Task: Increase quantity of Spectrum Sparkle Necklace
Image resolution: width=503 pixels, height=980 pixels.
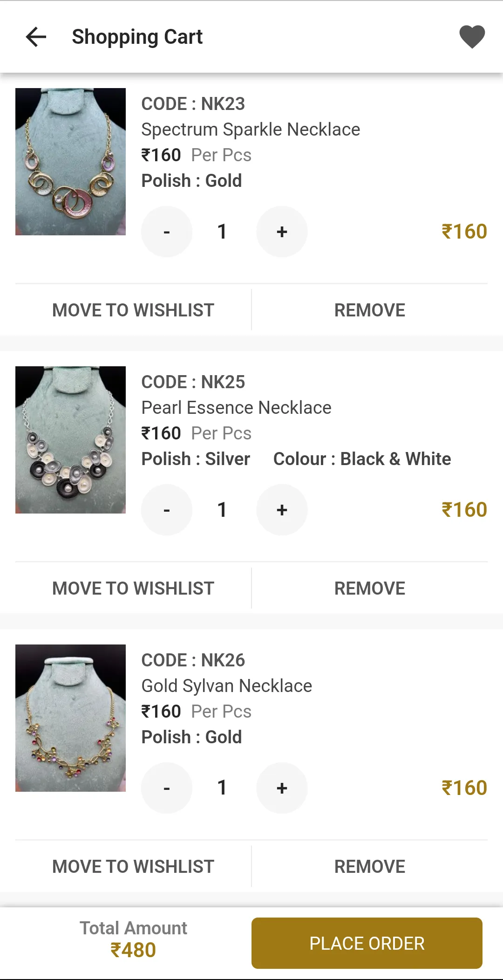Action: (282, 232)
